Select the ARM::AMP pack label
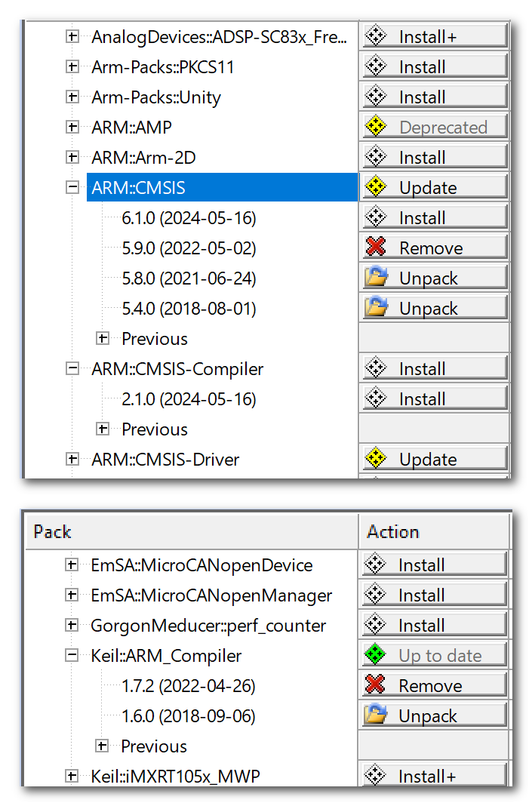The width and height of the screenshot is (532, 806). coord(131,127)
